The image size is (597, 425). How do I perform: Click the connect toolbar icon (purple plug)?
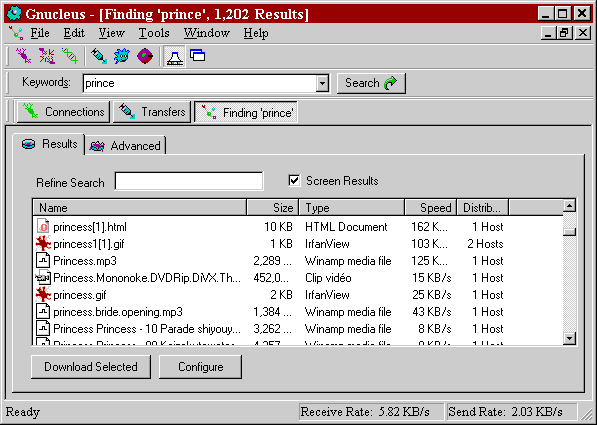[x=23, y=56]
